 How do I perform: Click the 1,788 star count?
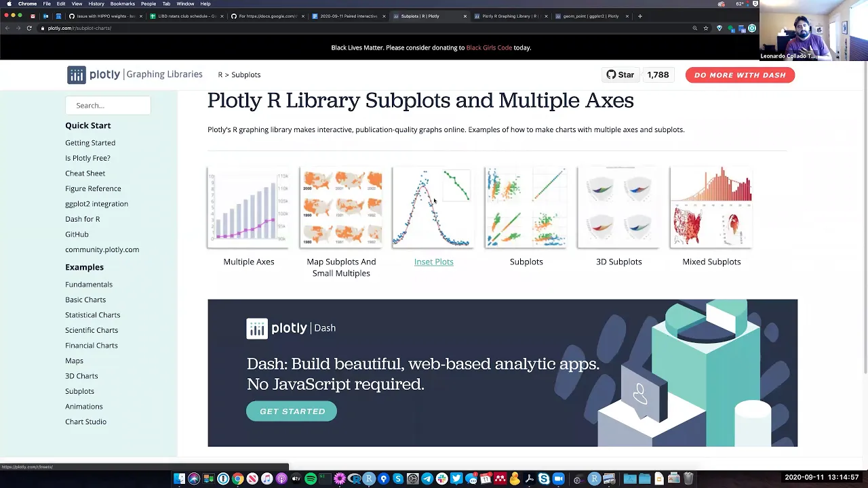pyautogui.click(x=658, y=75)
